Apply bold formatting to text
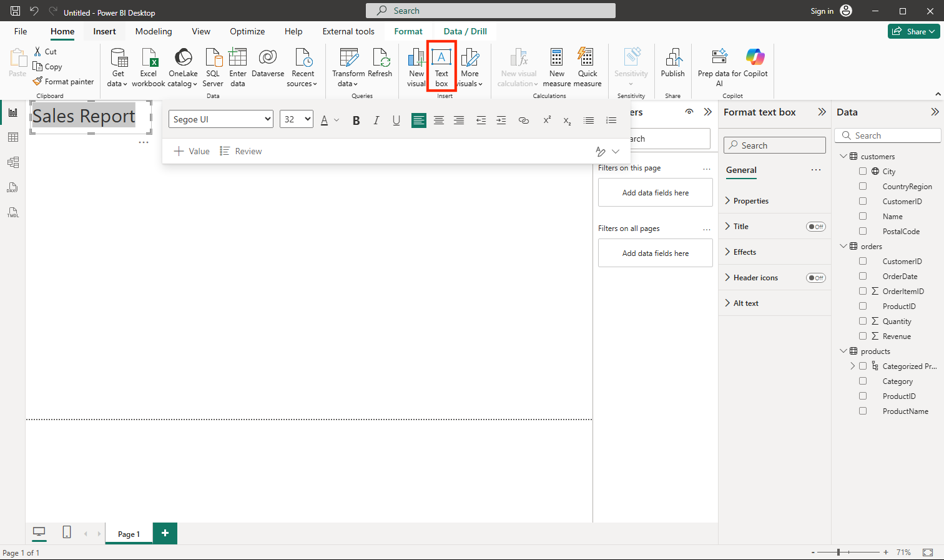 356,120
